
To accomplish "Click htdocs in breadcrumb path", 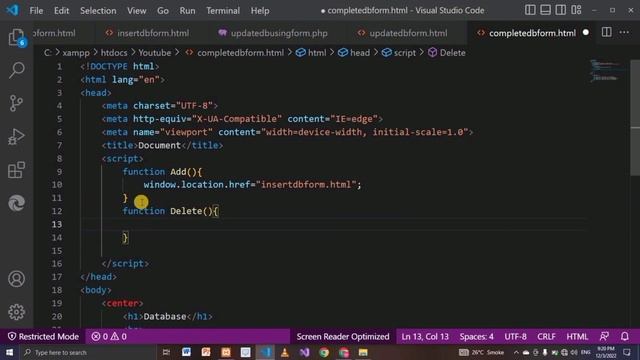I will (x=114, y=53).
